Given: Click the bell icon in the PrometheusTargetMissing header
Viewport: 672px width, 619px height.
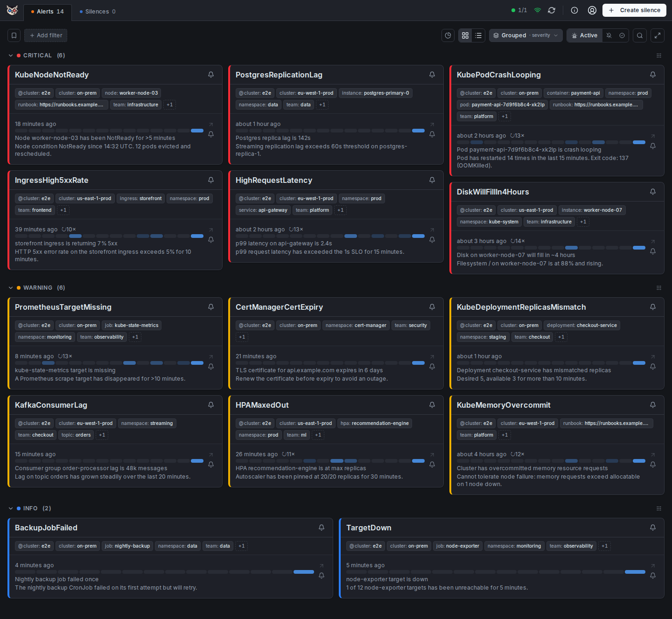Looking at the screenshot, I should tap(211, 307).
